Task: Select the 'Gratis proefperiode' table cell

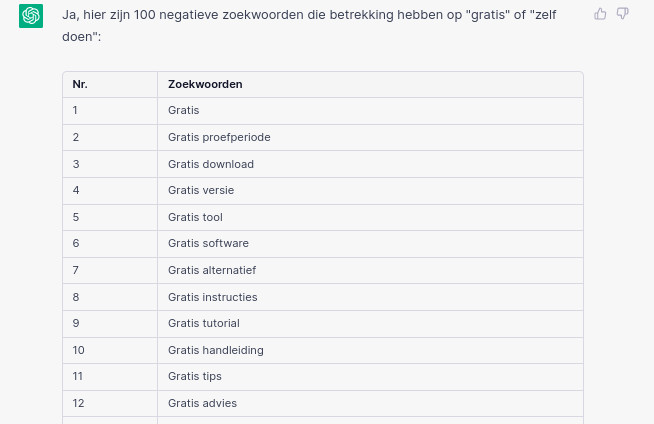Action: [x=370, y=137]
